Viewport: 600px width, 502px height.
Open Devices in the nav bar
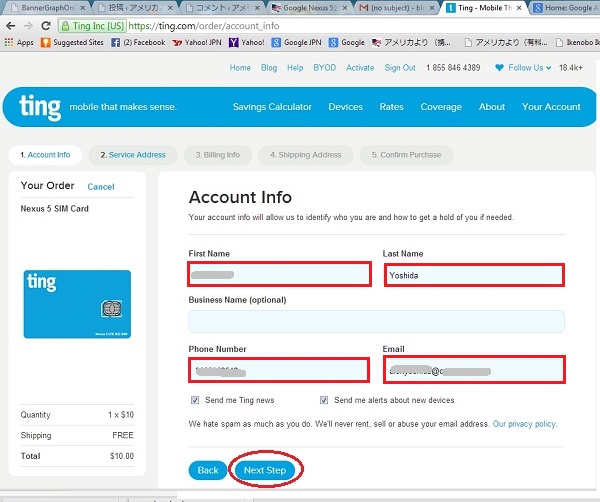pos(345,107)
